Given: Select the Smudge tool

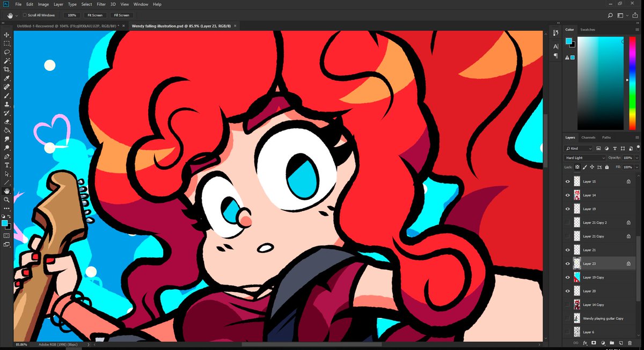Looking at the screenshot, I should click(x=6, y=138).
